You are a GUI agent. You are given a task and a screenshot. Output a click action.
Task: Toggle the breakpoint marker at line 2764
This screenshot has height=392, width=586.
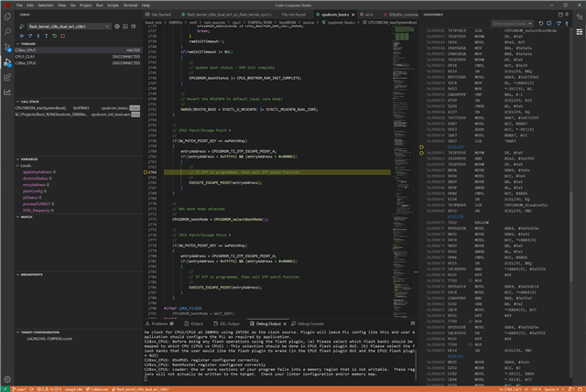click(146, 172)
